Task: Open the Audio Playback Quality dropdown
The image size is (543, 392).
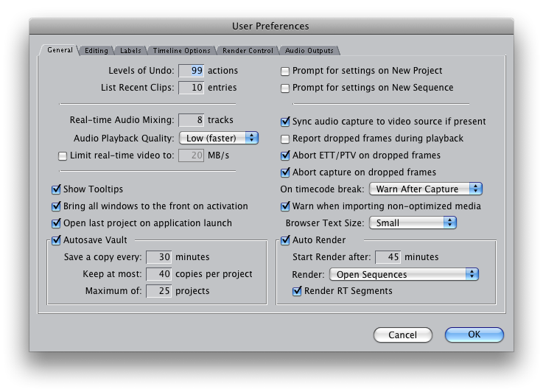Action: coord(218,138)
